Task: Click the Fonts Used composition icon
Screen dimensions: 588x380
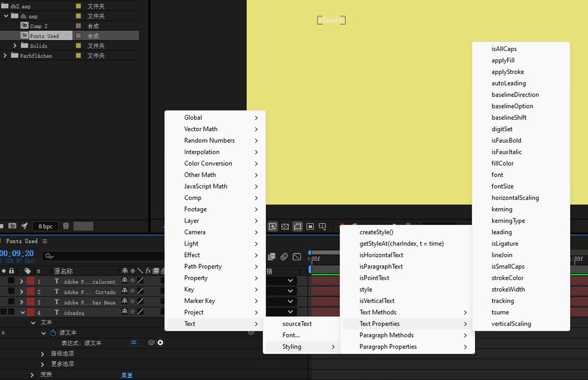Action: point(24,35)
